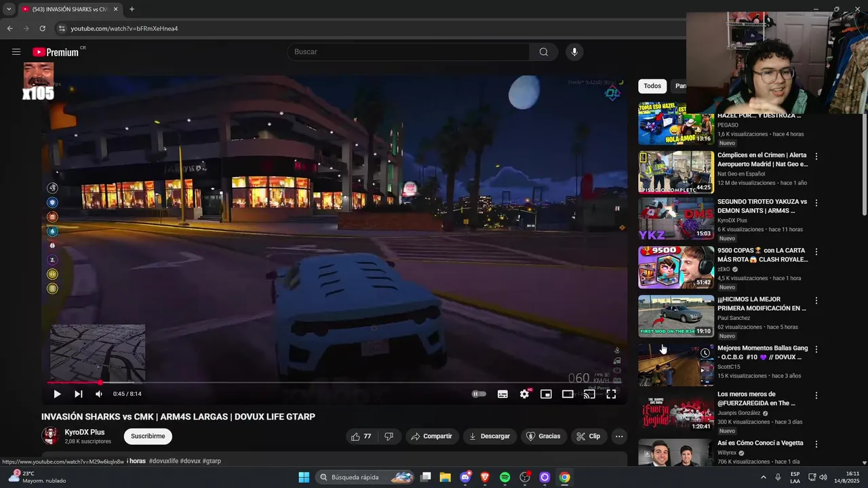The height and width of the screenshot is (488, 868).
Task: Open options for SEGUNDO TIROTEO YAKUZA video
Action: click(x=816, y=203)
